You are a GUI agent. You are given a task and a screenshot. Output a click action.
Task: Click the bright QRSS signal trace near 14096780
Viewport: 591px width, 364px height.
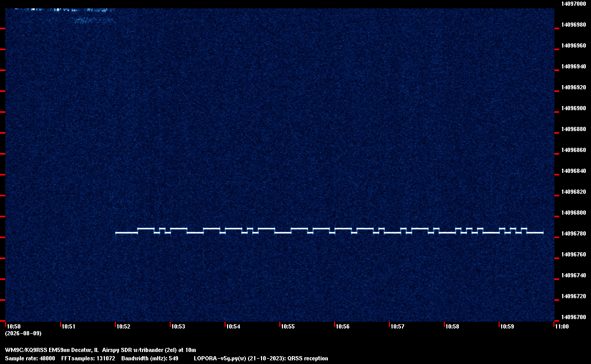(x=329, y=231)
